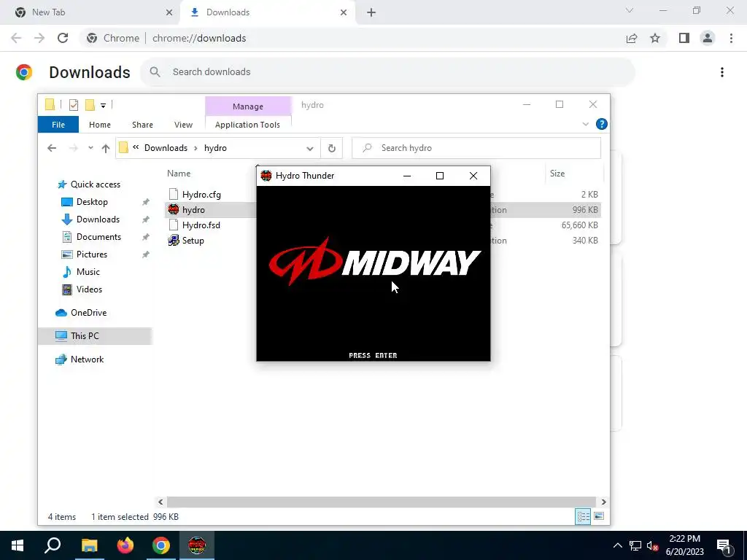This screenshot has height=560, width=747.
Task: Open Chrome profile avatar
Action: [708, 38]
